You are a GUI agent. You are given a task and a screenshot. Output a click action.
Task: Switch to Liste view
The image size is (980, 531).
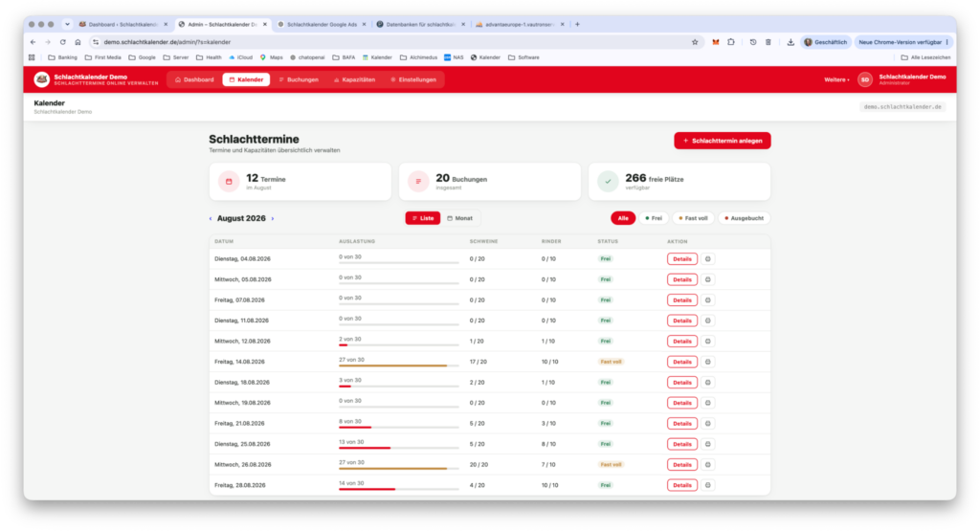click(x=422, y=218)
